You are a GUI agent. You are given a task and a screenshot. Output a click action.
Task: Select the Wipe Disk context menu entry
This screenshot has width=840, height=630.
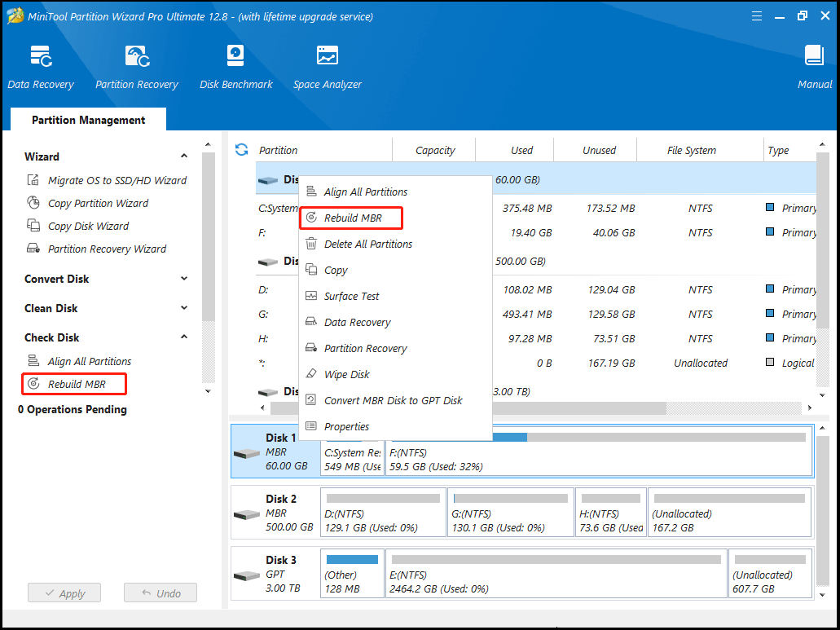coord(395,374)
